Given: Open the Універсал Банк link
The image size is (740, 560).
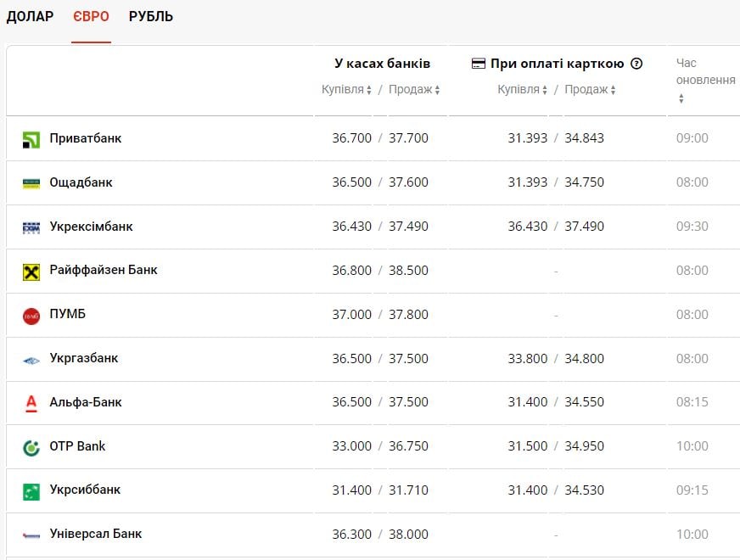Looking at the screenshot, I should [x=95, y=535].
